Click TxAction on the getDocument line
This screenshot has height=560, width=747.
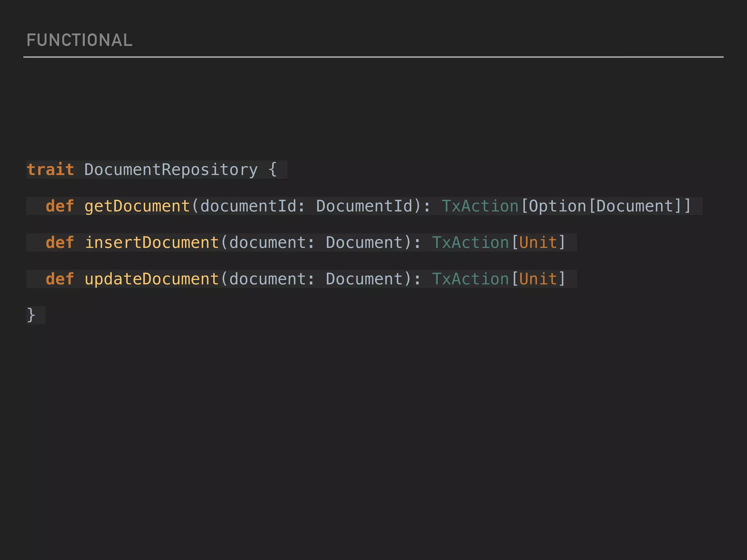point(480,206)
